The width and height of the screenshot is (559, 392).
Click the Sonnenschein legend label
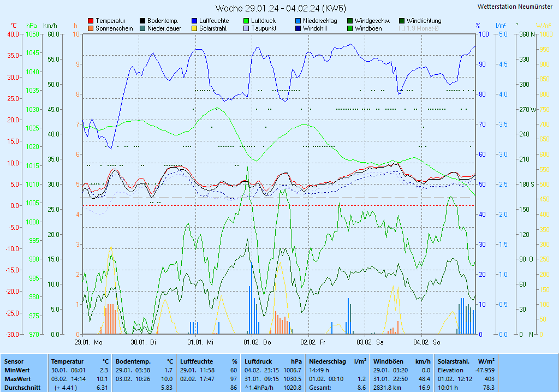tap(114, 28)
